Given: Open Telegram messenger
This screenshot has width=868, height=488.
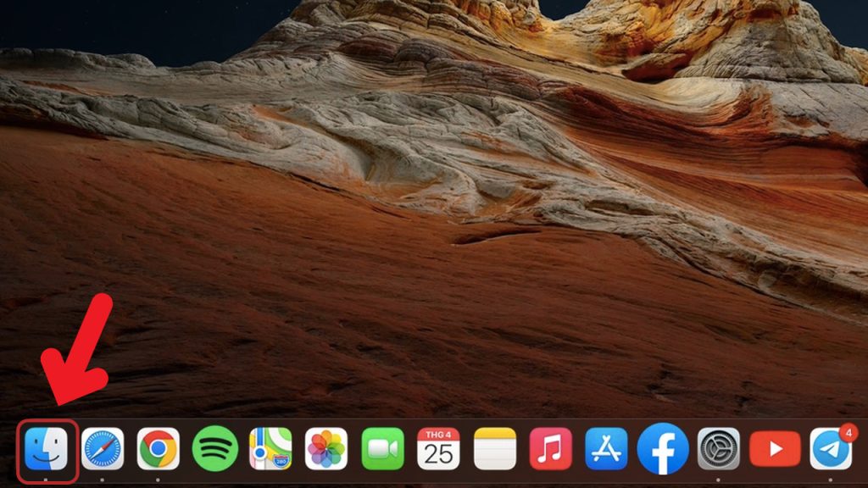Looking at the screenshot, I should click(x=830, y=449).
